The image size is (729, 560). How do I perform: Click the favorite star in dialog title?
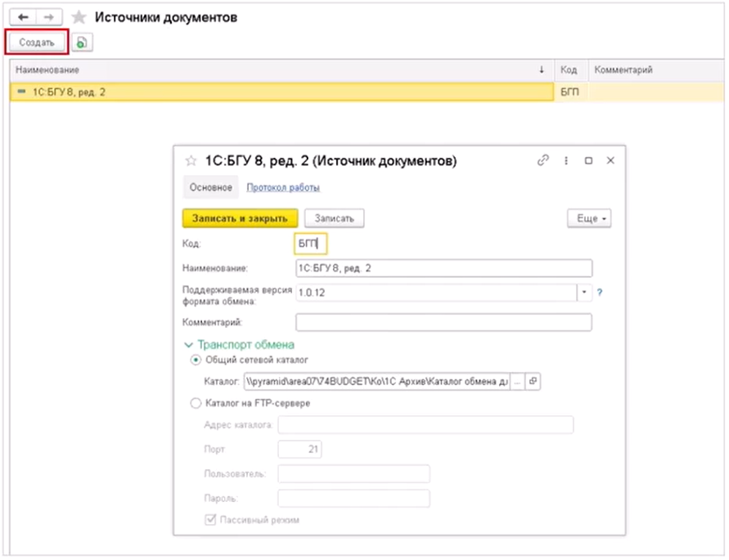tap(192, 161)
